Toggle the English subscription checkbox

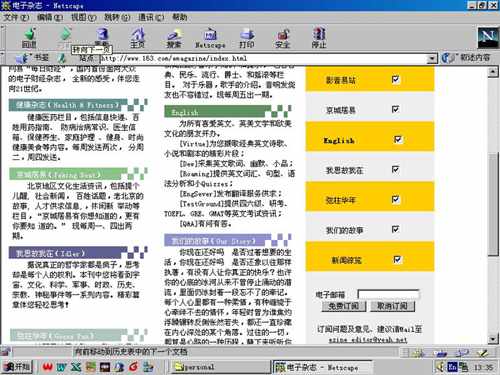click(x=398, y=139)
